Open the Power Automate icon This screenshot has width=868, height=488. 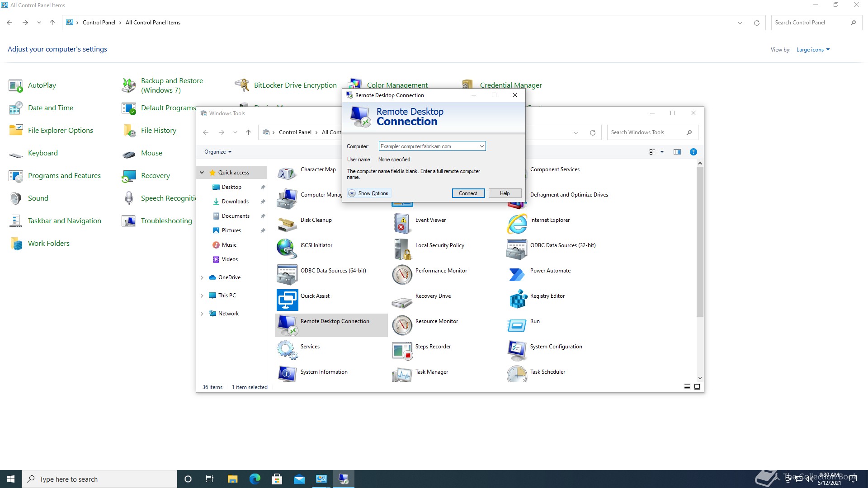click(517, 275)
